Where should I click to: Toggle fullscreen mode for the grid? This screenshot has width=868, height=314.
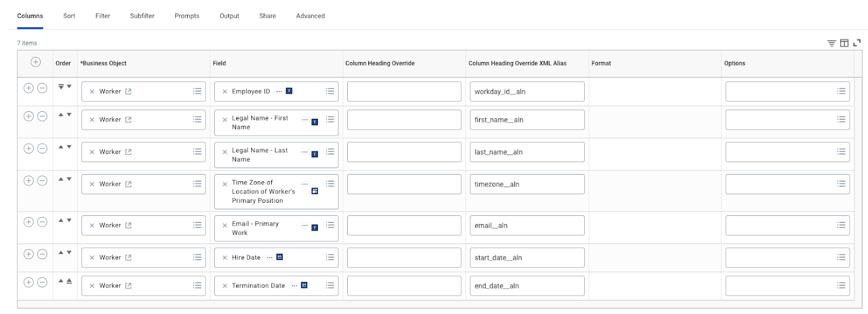click(857, 43)
